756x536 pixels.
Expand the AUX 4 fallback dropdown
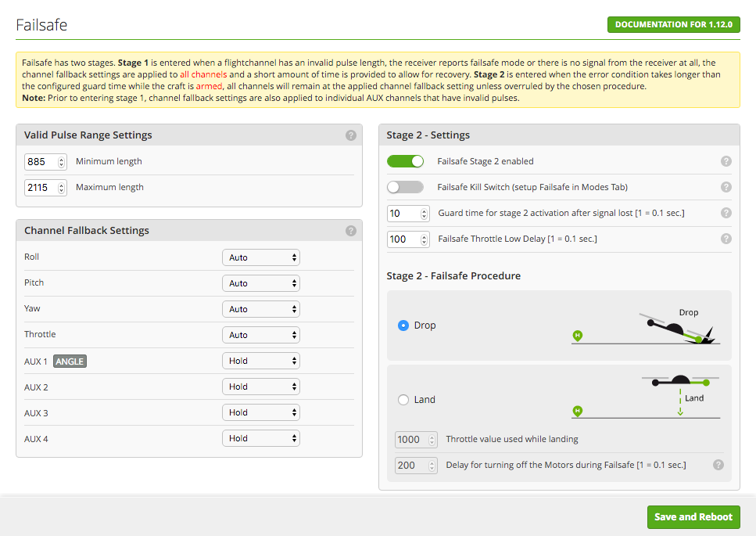(x=260, y=438)
